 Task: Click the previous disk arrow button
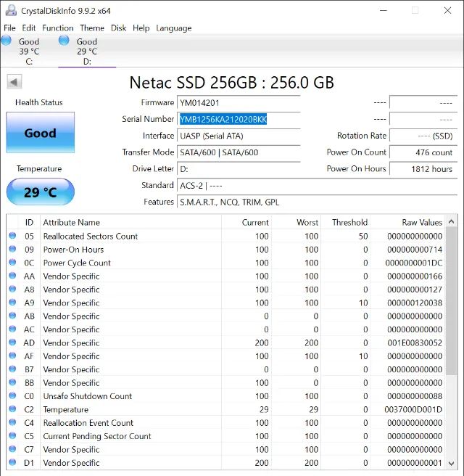pos(14,82)
